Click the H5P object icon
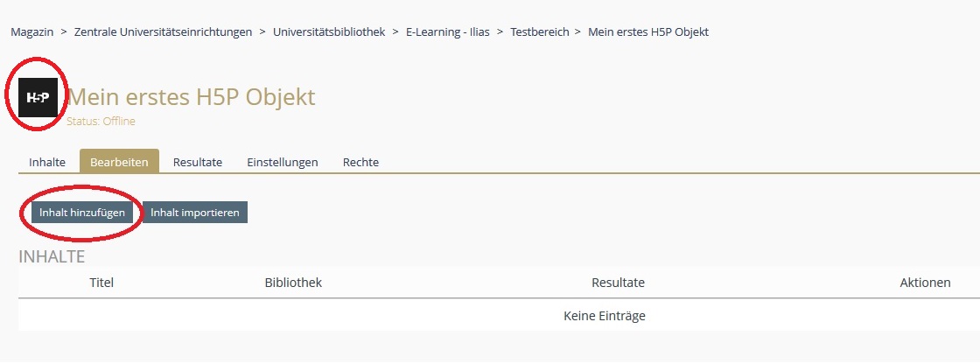Viewport: 980px width, 364px height. (38, 97)
